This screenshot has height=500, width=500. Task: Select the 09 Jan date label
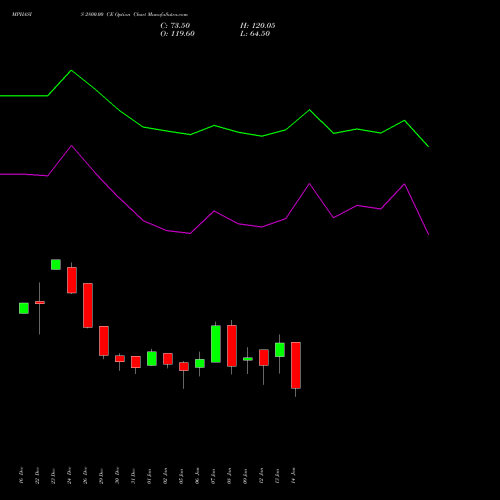click(245, 476)
